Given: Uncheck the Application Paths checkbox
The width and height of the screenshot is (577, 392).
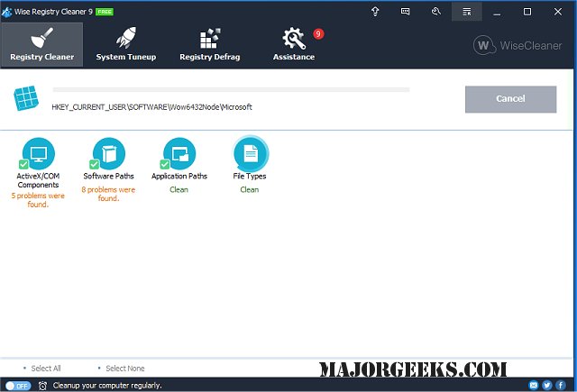Looking at the screenshot, I should (x=165, y=165).
